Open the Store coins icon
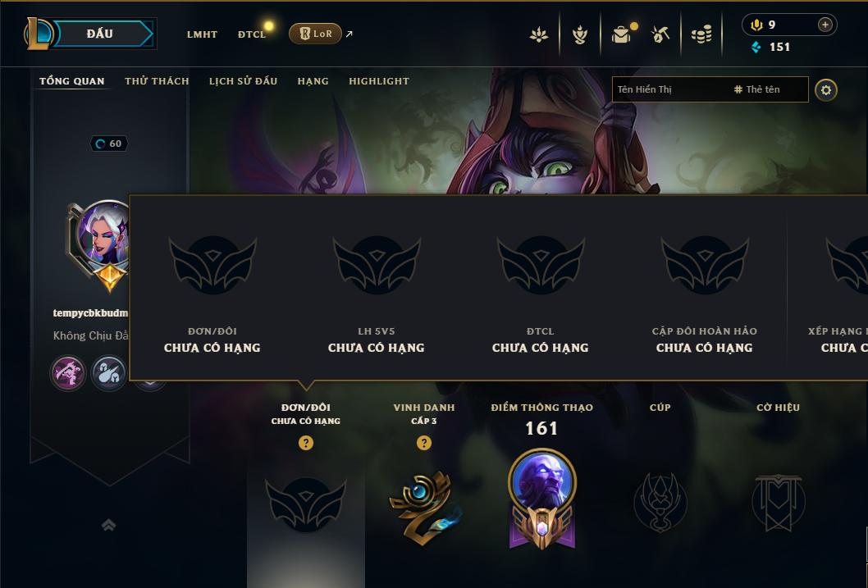 701,34
